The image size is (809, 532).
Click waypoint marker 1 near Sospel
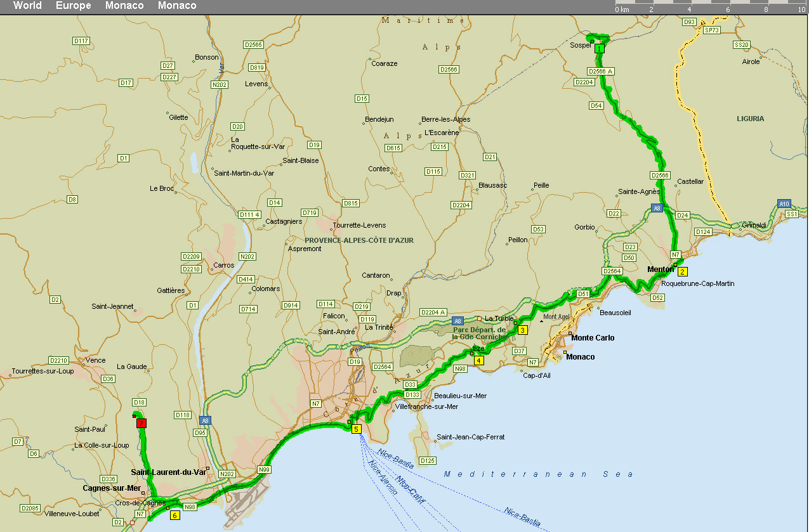click(x=599, y=48)
